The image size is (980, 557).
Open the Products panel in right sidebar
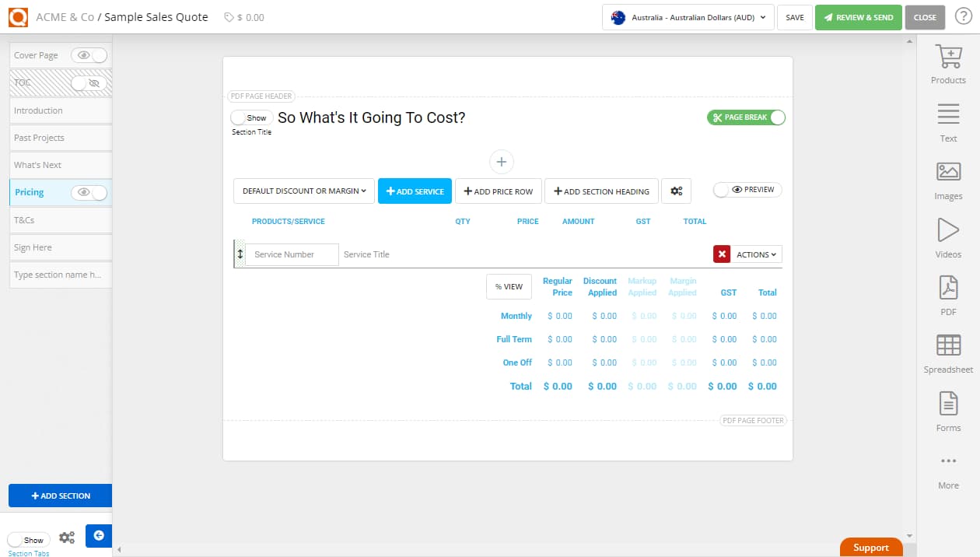click(x=947, y=66)
